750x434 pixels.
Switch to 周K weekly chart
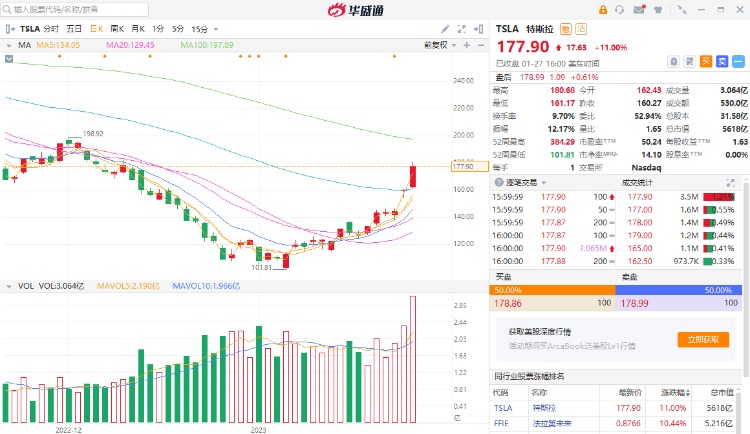click(x=117, y=29)
